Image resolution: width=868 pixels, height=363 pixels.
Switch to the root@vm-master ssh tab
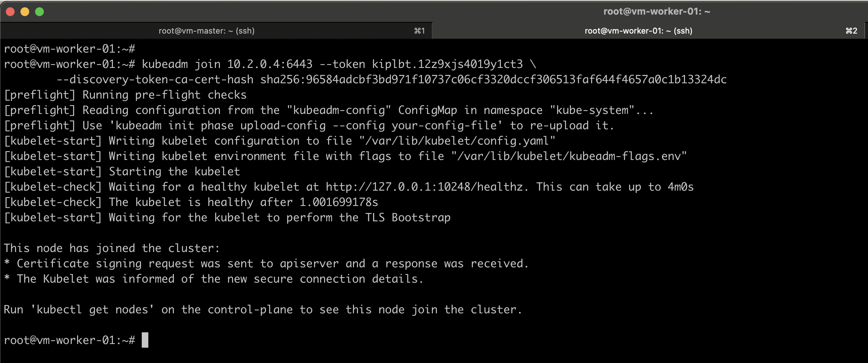click(x=206, y=31)
